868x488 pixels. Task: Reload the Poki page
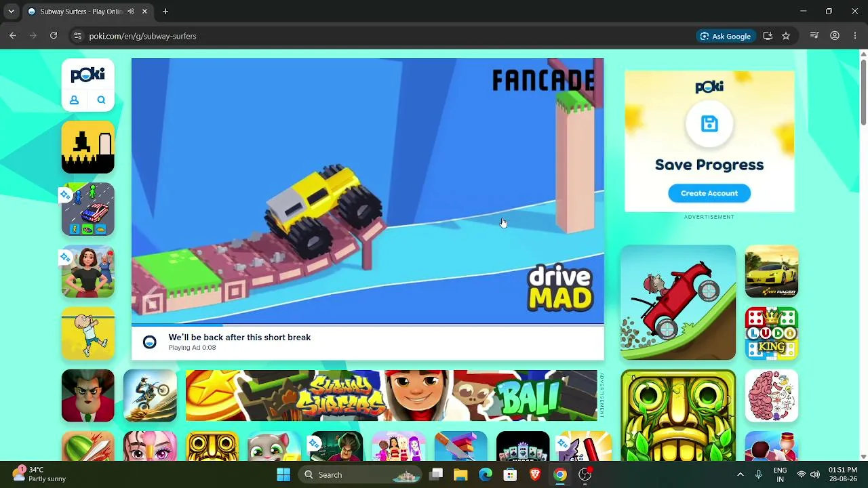pos(54,36)
